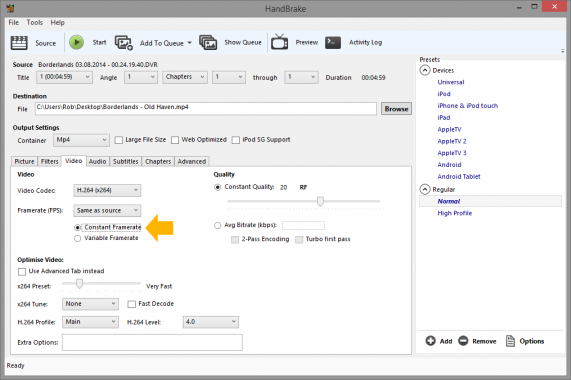Open the Add To Queue dropdown arrow

pyautogui.click(x=190, y=43)
